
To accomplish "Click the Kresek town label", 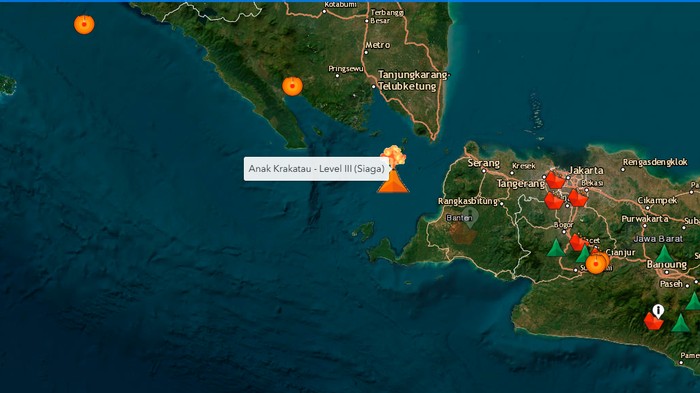I will (523, 166).
